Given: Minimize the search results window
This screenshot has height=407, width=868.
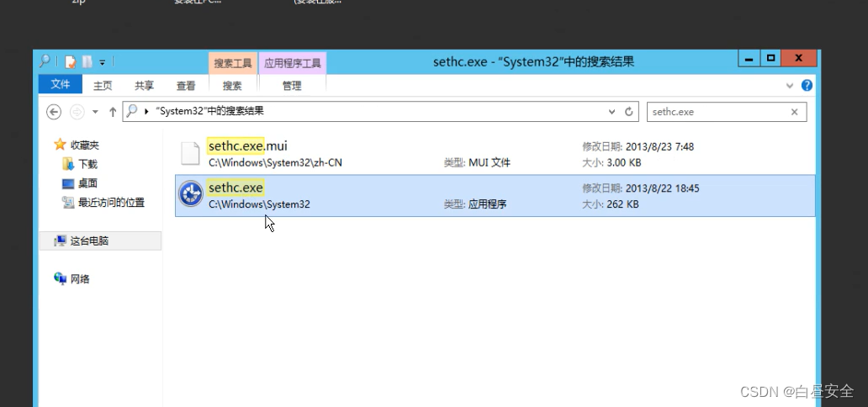Looking at the screenshot, I should tap(749, 58).
